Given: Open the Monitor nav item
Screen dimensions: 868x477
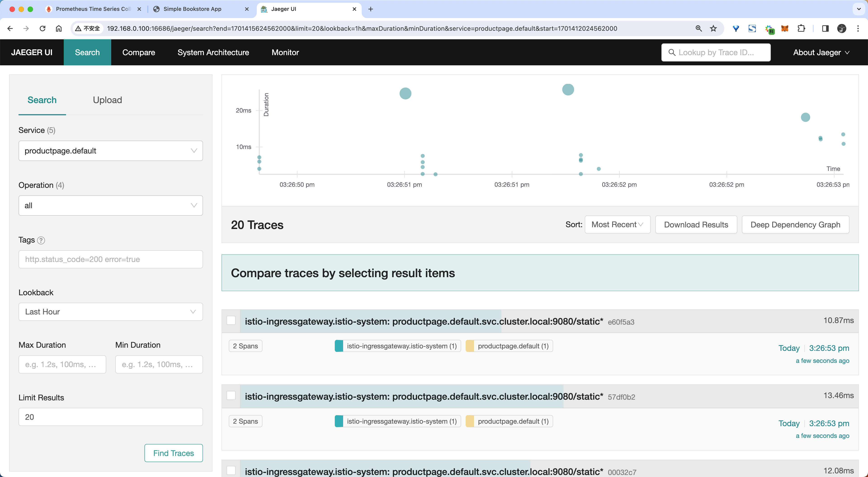Looking at the screenshot, I should (285, 53).
